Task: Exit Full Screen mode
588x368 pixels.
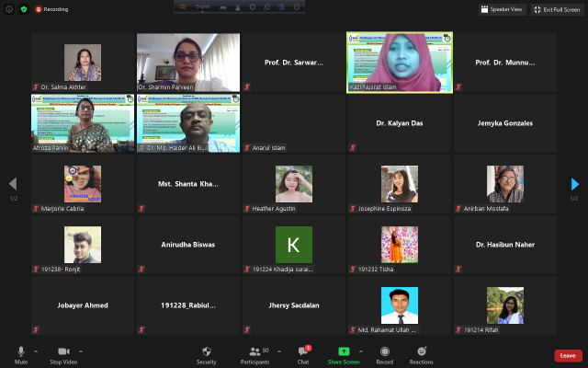Action: click(x=556, y=9)
